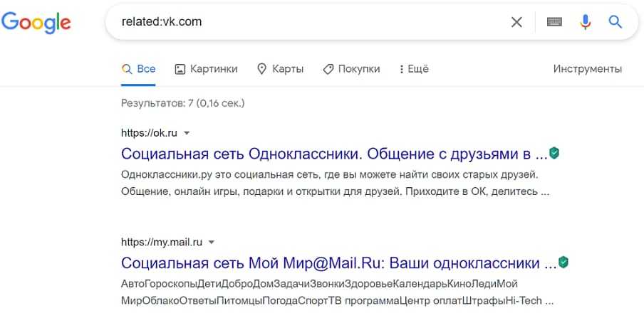This screenshot has height=318, width=644.
Task: Expand the arrow next to https://ok.ru
Action: [x=187, y=133]
